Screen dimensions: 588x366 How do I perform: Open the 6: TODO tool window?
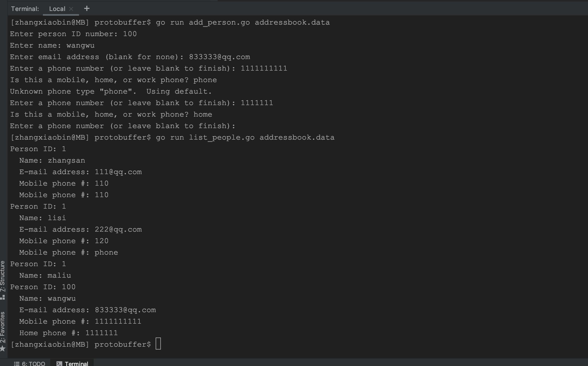(30, 364)
